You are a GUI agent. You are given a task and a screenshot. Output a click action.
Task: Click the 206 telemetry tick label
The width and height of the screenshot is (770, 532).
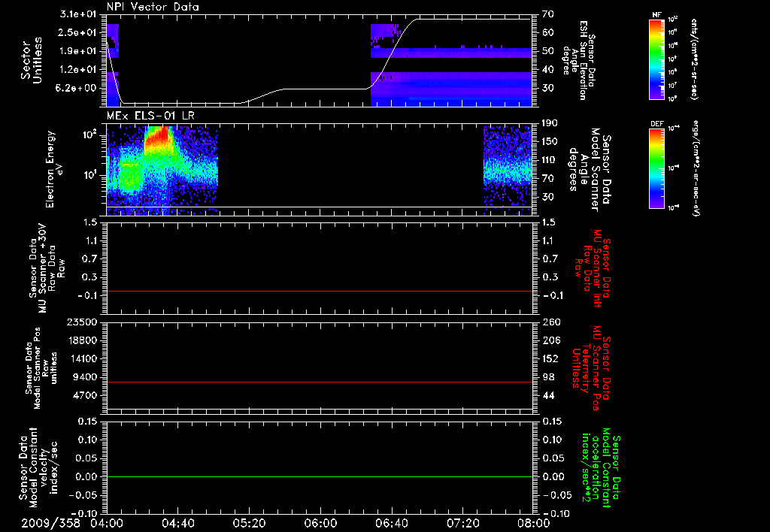pyautogui.click(x=550, y=340)
